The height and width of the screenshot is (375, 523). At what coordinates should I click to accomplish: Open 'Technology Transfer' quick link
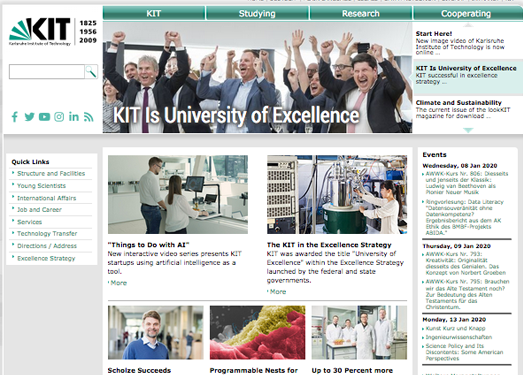(x=47, y=234)
